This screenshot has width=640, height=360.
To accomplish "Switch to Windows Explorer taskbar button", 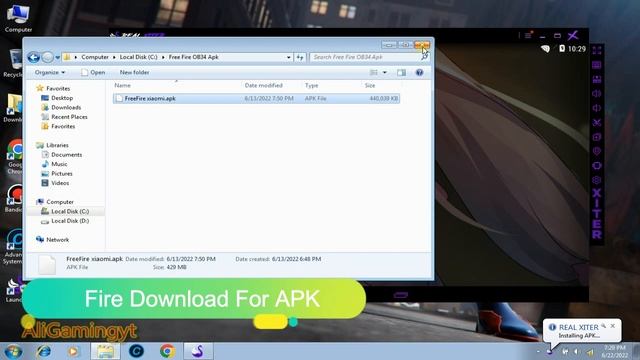I will coord(105,351).
